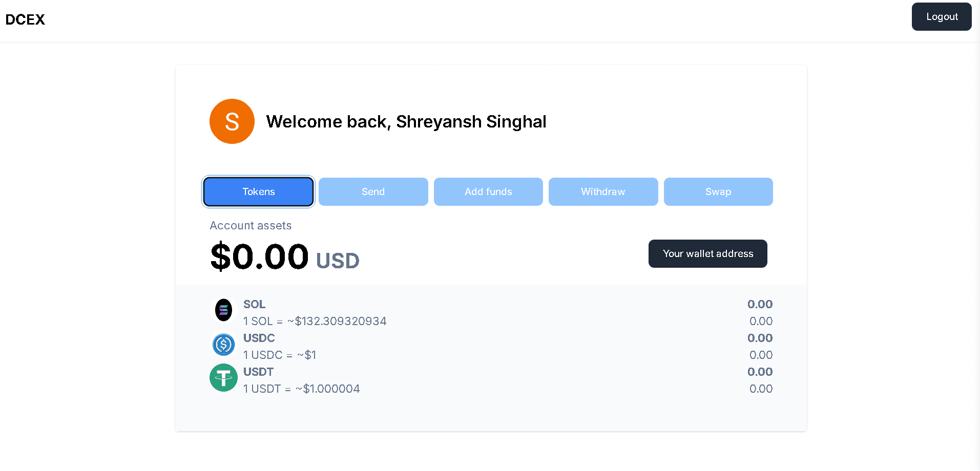This screenshot has width=980, height=471.
Task: Select the Withdraw tab
Action: click(x=603, y=191)
